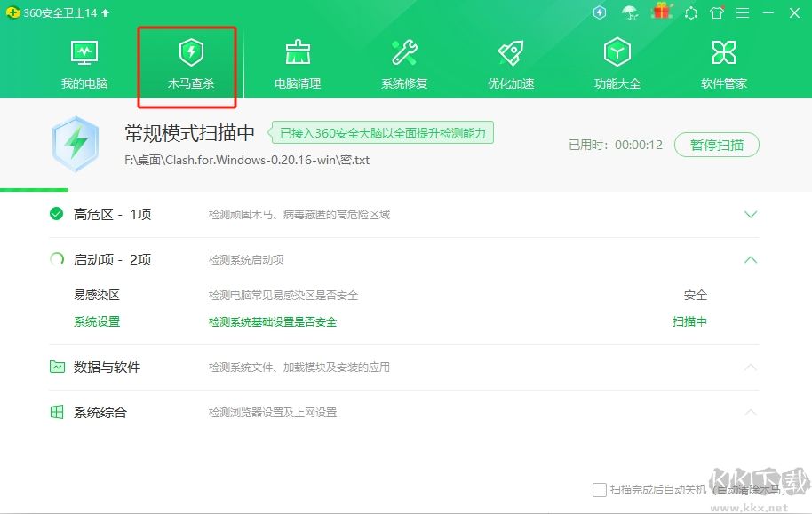Expand the 数据与软件 section chevron
812x514 pixels.
click(x=751, y=368)
